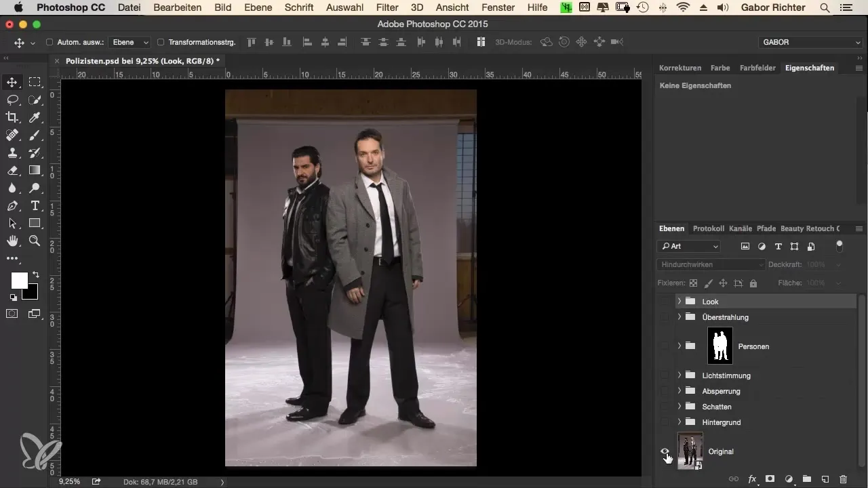The width and height of the screenshot is (868, 488).
Task: Swap foreground and background colors
Action: tap(35, 274)
